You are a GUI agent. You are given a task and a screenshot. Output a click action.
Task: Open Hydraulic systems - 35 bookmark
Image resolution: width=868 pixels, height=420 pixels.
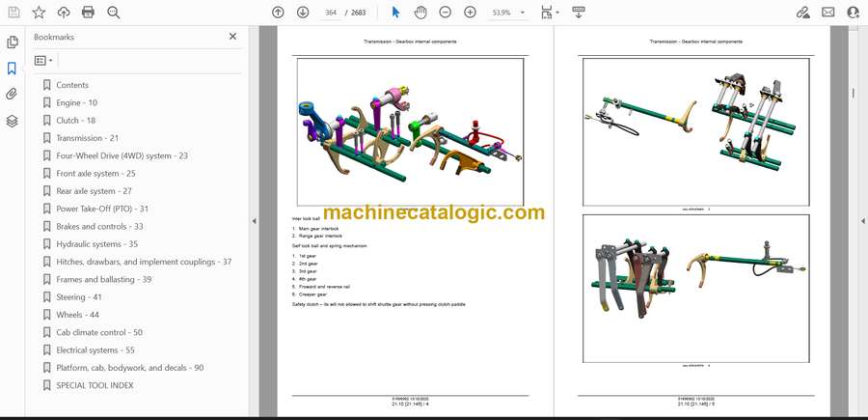point(96,244)
